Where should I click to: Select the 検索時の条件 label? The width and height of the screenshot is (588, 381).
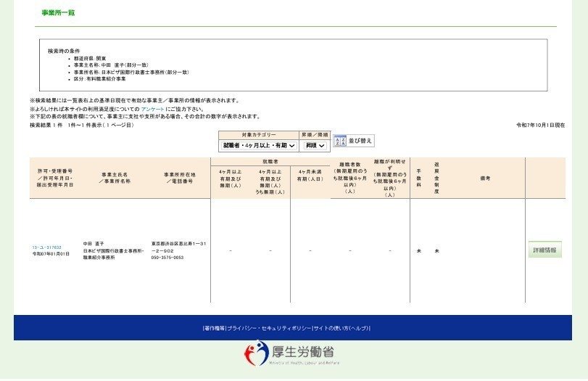coord(64,51)
